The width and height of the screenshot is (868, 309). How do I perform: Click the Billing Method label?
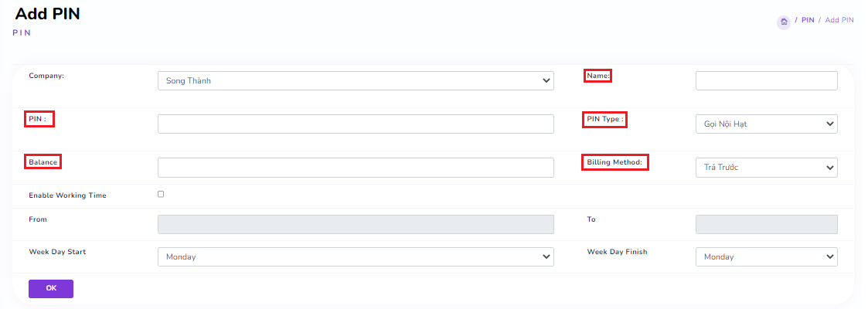click(615, 162)
